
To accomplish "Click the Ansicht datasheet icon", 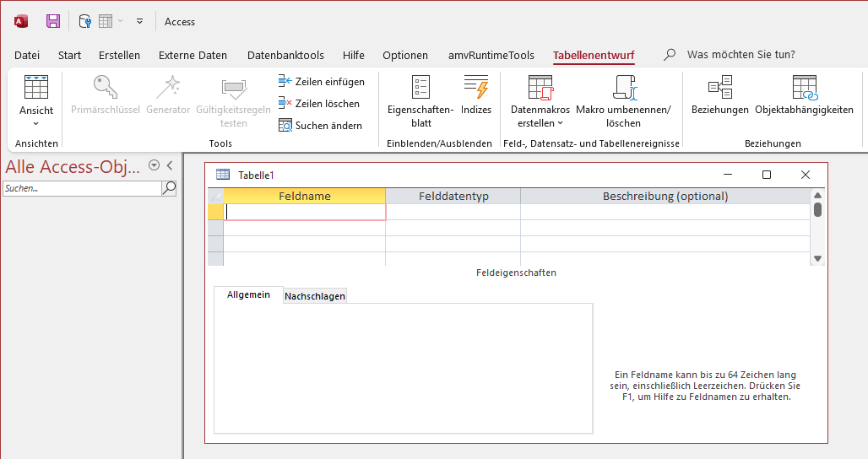I will (36, 87).
